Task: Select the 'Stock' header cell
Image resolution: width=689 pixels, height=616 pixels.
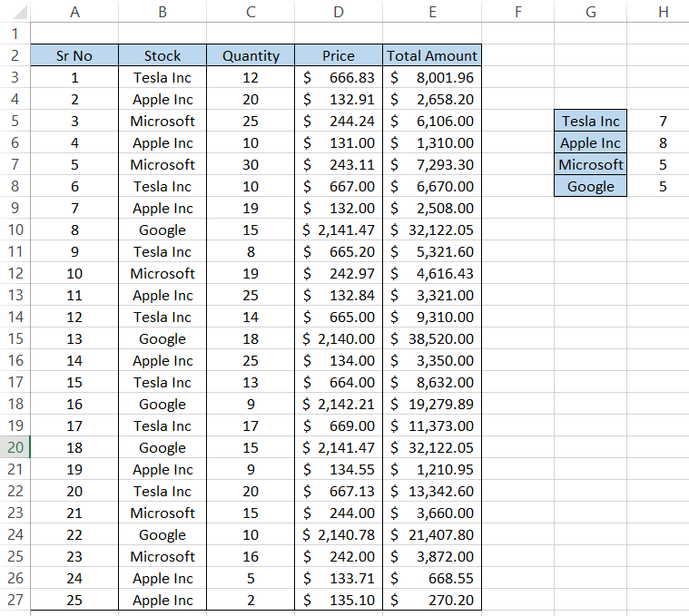Action: [162, 55]
